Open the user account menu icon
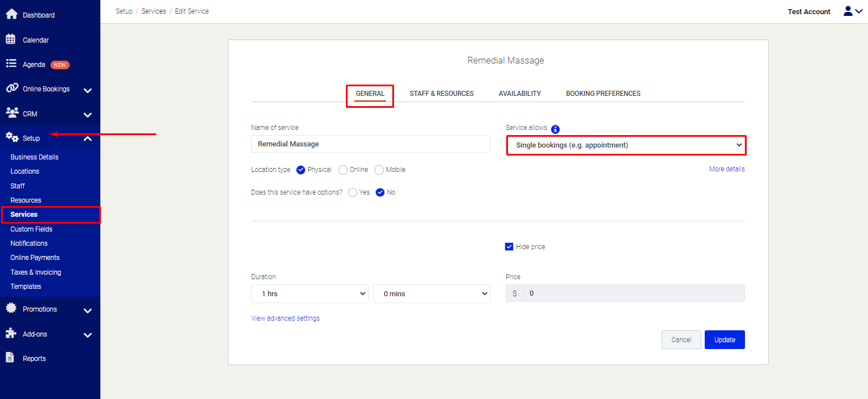Viewport: 868px width, 399px height. pos(852,11)
